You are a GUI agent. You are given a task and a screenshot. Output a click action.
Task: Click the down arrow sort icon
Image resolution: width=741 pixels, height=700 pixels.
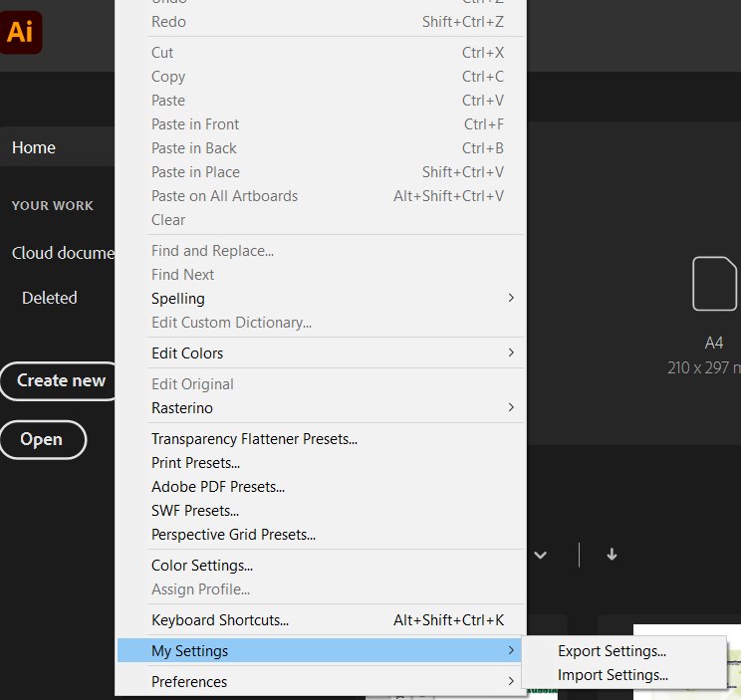click(612, 554)
